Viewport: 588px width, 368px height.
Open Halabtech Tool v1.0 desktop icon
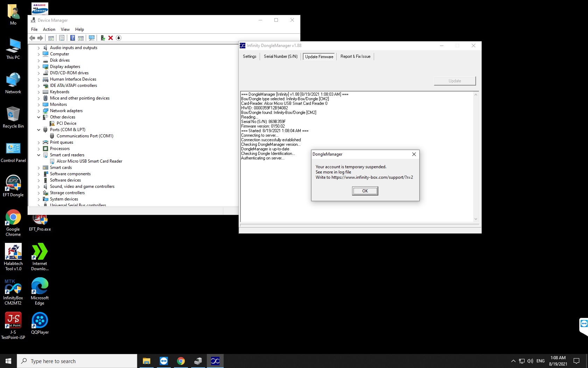(13, 257)
